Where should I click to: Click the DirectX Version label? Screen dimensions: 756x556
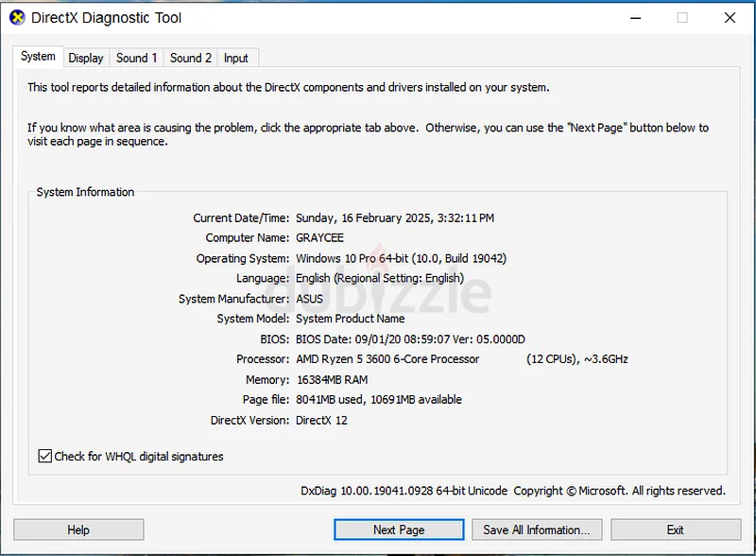click(249, 421)
